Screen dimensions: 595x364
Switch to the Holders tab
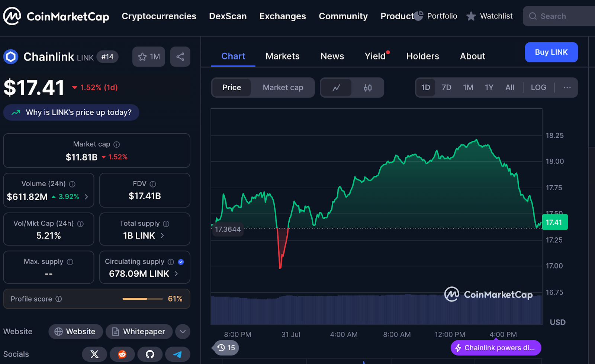tap(422, 56)
